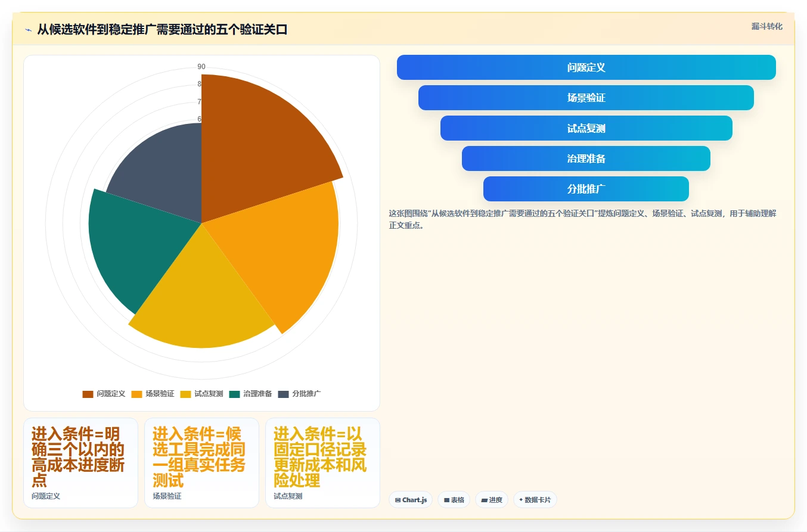
Task: Click the 进度 tag chip
Action: coord(492,500)
